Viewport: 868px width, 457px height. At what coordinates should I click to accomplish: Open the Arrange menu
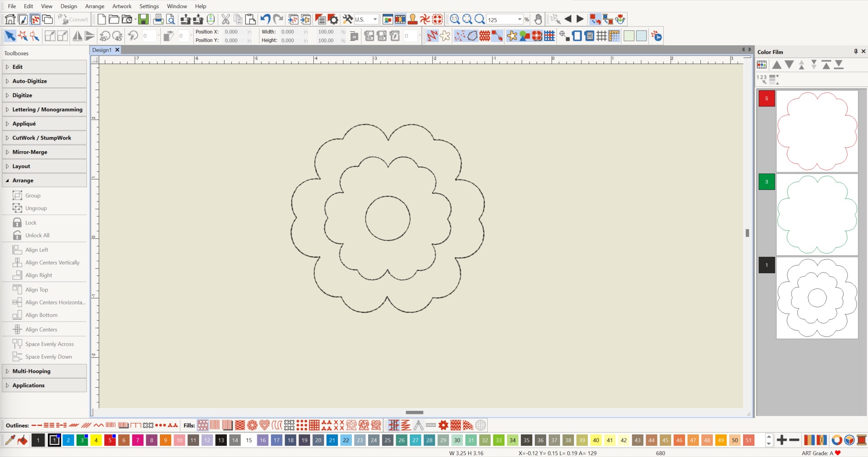(95, 6)
